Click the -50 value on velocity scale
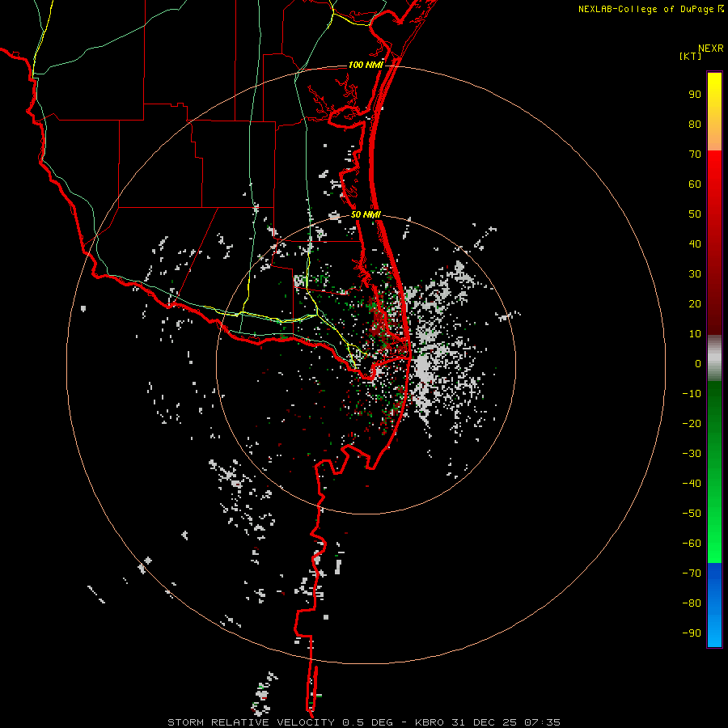The height and width of the screenshot is (728, 728). coord(692,514)
